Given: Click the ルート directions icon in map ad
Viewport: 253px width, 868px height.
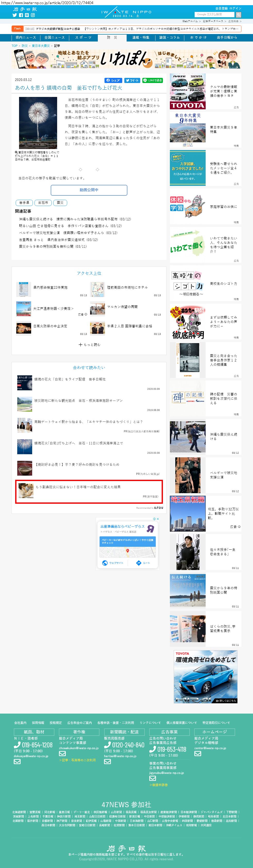Looking at the screenshot, I should tap(138, 563).
